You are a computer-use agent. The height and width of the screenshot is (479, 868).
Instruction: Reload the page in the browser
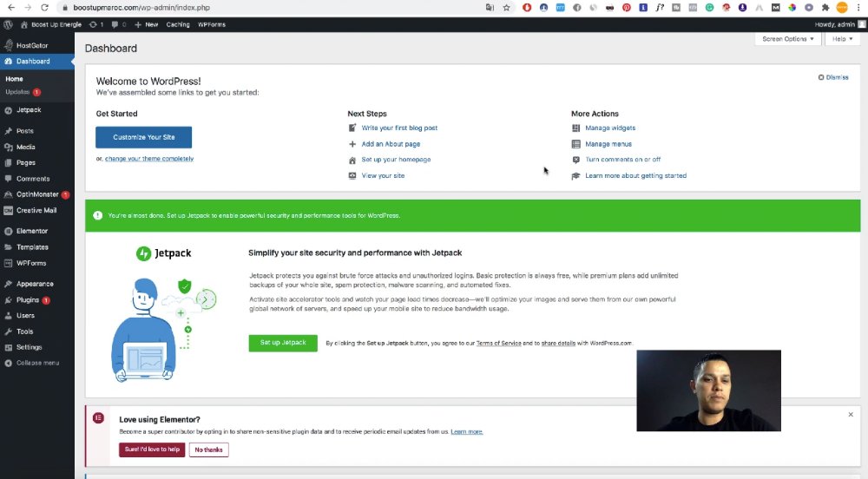(x=45, y=8)
